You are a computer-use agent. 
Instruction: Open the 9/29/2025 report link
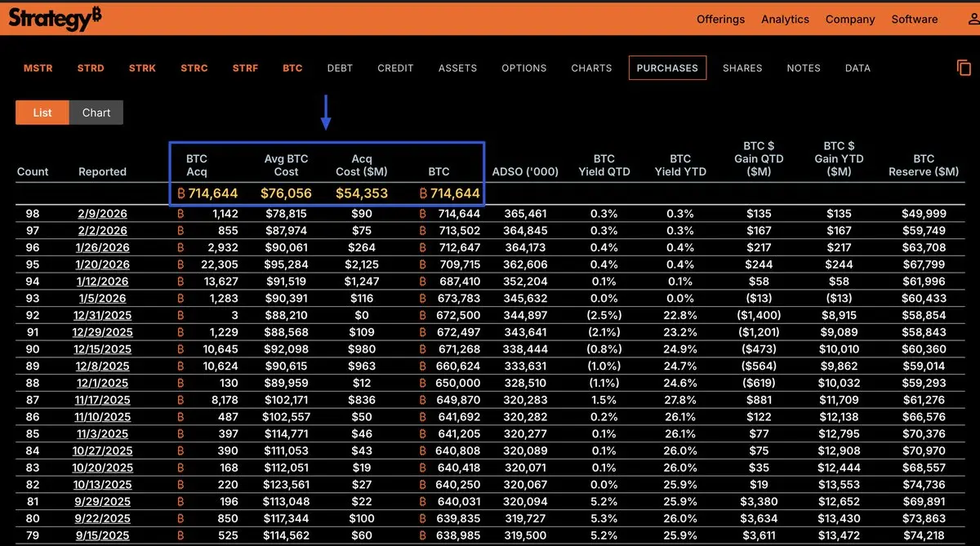pos(102,502)
